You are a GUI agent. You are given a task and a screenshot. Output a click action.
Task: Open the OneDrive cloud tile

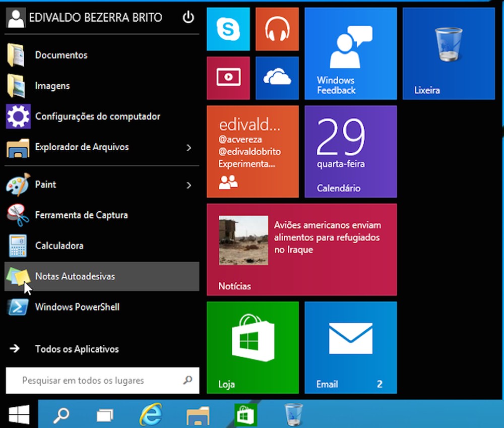point(277,78)
